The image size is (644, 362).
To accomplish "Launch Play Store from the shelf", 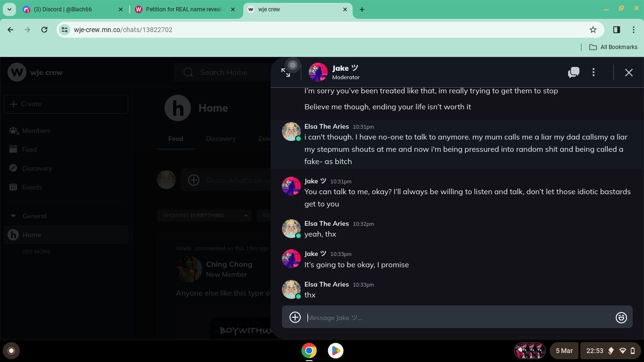I will coord(336,351).
